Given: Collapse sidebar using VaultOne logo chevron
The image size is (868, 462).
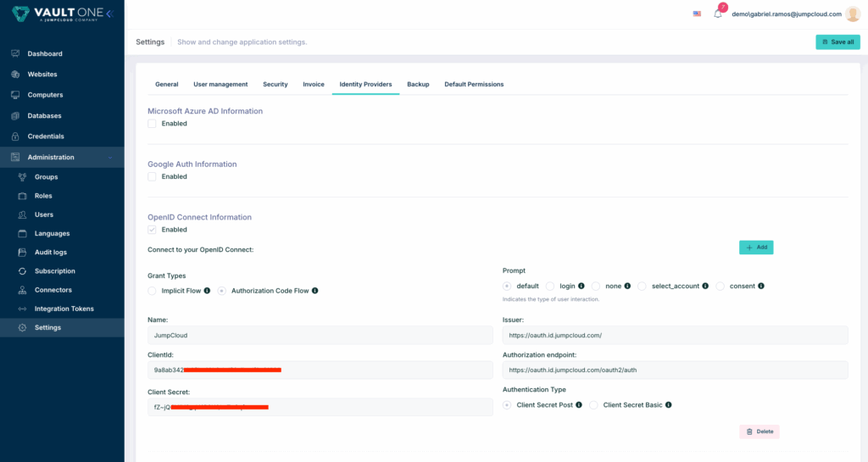Looking at the screenshot, I should 109,14.
